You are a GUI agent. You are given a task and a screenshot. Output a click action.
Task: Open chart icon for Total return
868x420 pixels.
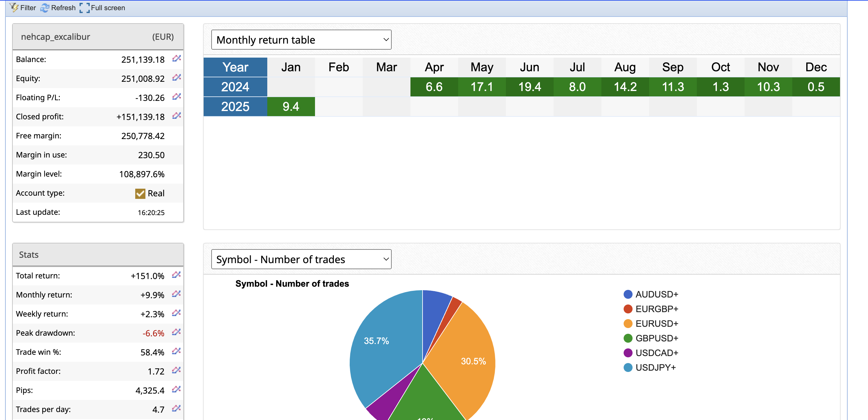click(176, 275)
